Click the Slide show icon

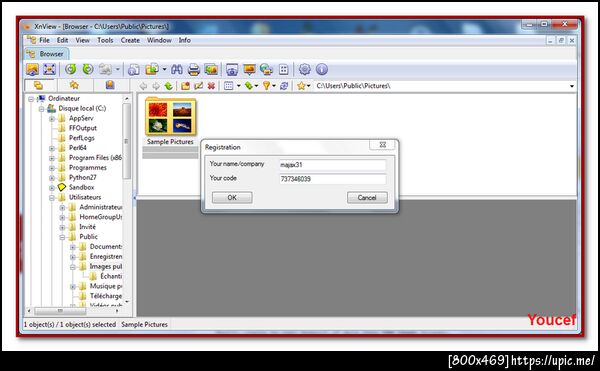coord(249,69)
